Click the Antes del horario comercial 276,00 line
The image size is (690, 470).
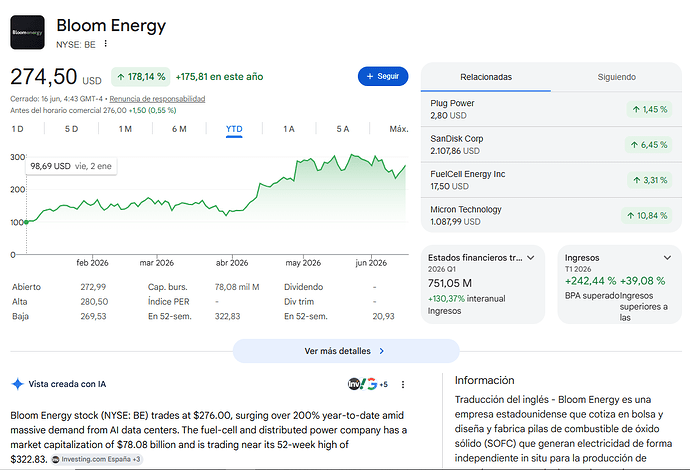click(93, 110)
